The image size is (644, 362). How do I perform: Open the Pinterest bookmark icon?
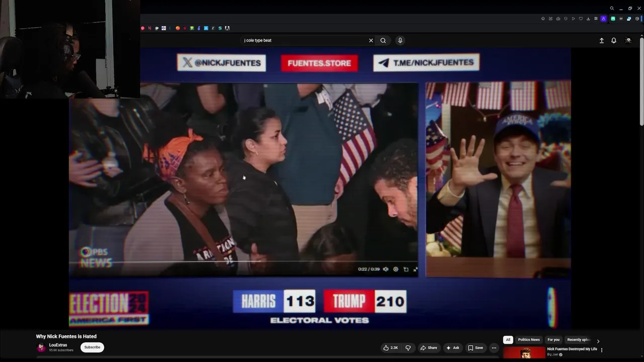[x=143, y=28]
